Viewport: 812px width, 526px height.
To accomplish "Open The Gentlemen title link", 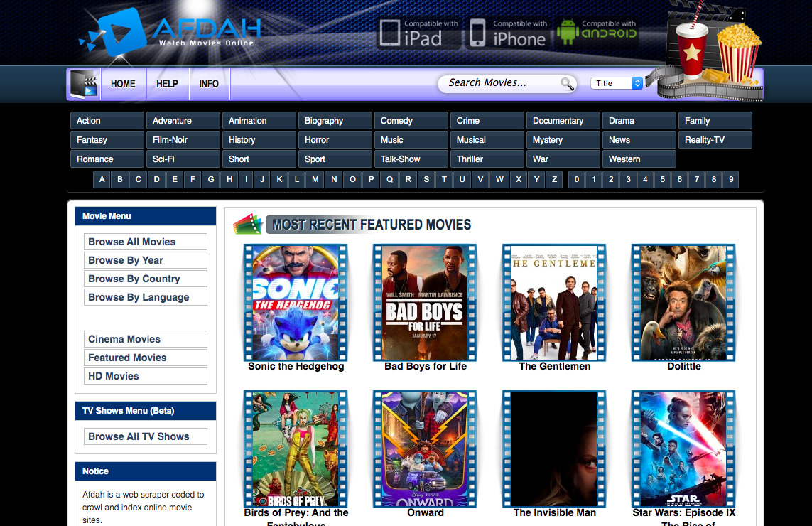I will point(554,366).
